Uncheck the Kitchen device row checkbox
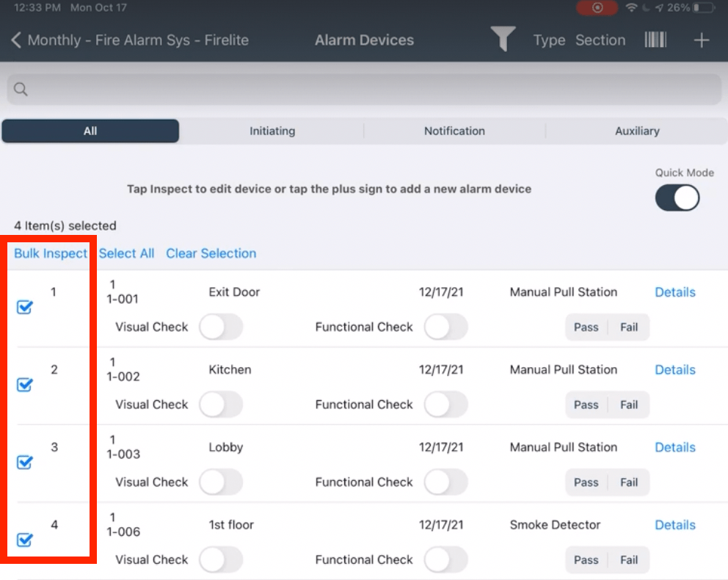 click(x=24, y=385)
